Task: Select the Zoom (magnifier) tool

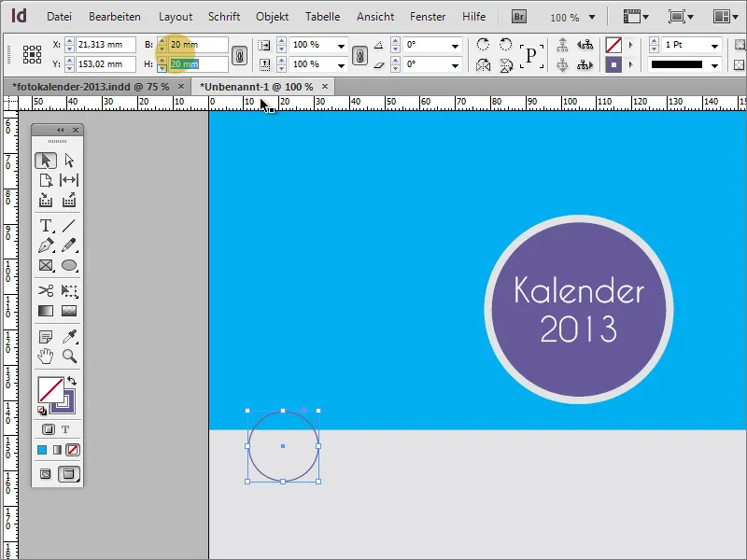Action: click(x=69, y=357)
